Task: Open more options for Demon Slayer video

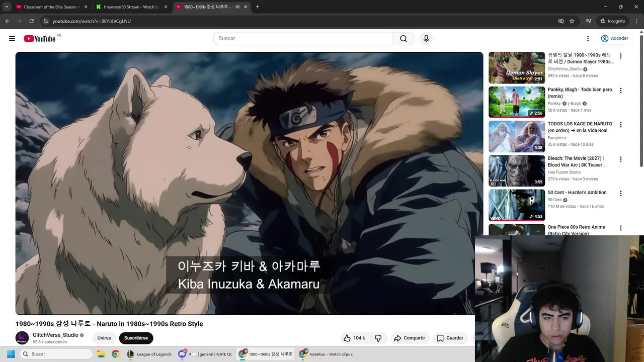Action: pyautogui.click(x=620, y=56)
